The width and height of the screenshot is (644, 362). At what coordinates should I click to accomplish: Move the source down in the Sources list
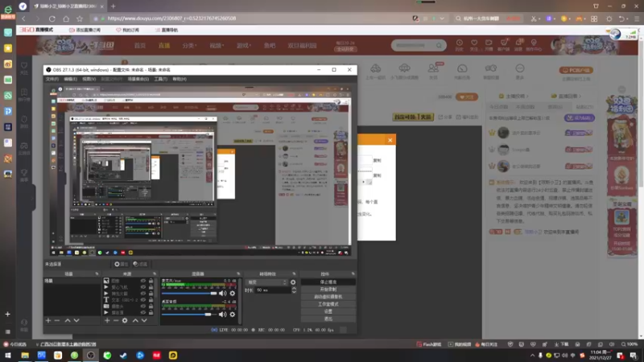point(144,320)
